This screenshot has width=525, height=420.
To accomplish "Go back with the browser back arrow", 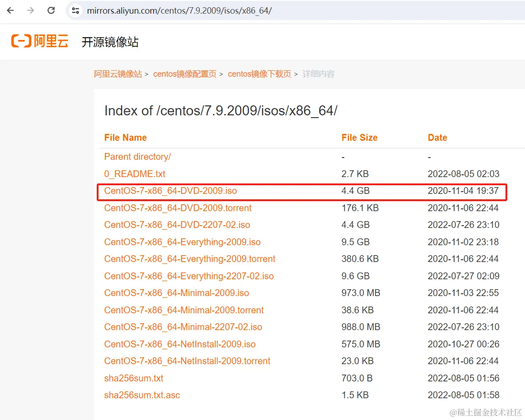I will [x=10, y=10].
